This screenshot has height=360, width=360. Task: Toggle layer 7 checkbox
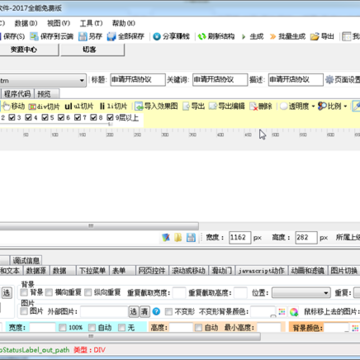point(78,117)
